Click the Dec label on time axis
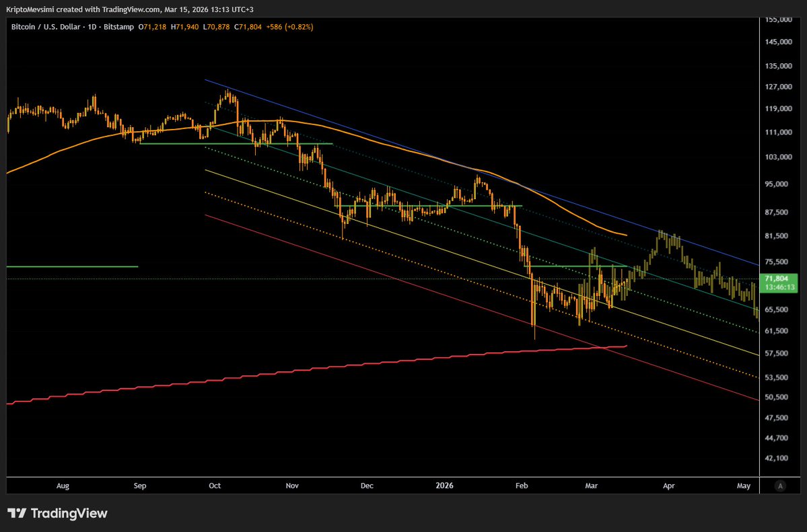The width and height of the screenshot is (807, 532). click(367, 486)
